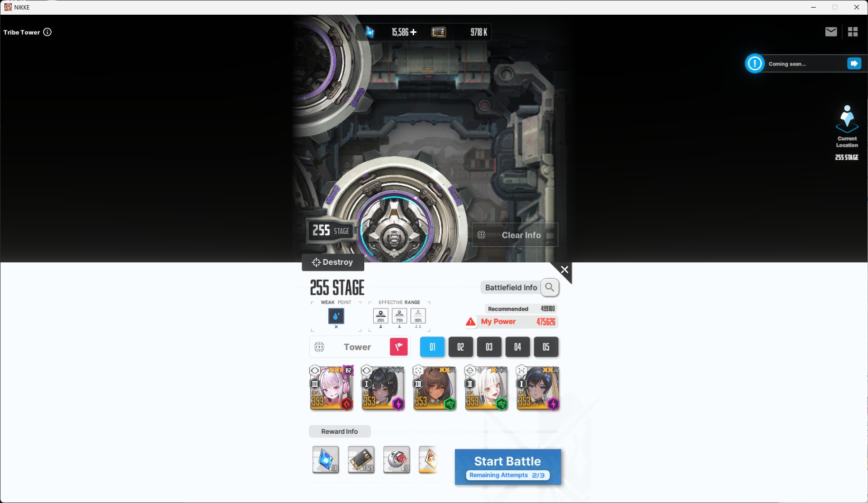This screenshot has width=868, height=503.
Task: Click the red flag button
Action: click(x=399, y=347)
